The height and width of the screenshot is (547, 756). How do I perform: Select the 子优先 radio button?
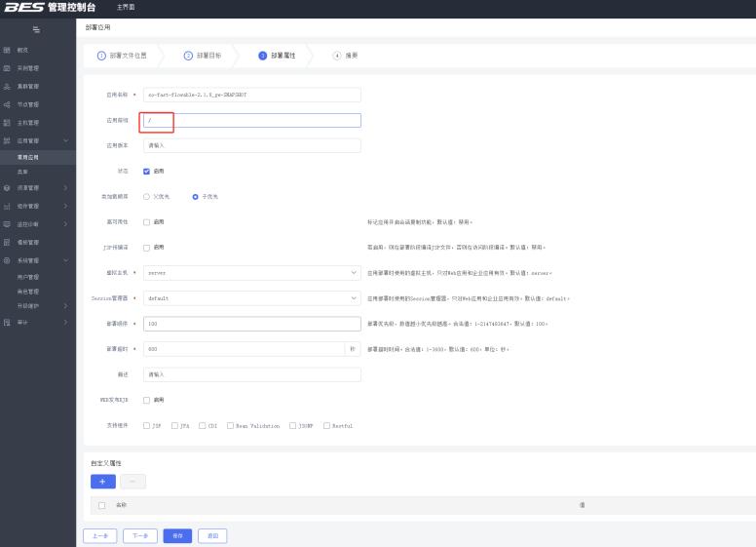(x=195, y=197)
